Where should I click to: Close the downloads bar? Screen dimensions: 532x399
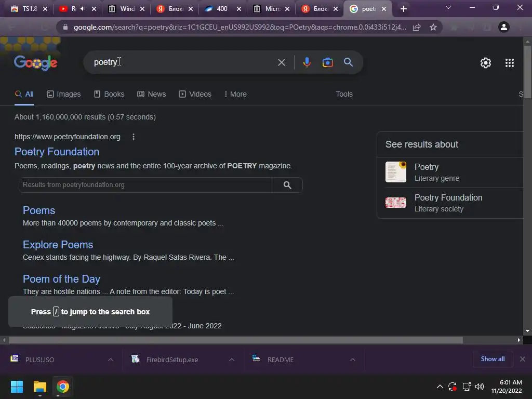523,359
